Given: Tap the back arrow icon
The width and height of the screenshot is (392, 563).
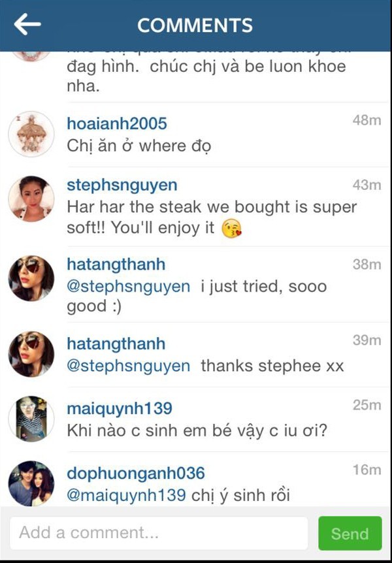Looking at the screenshot, I should click(x=27, y=24).
